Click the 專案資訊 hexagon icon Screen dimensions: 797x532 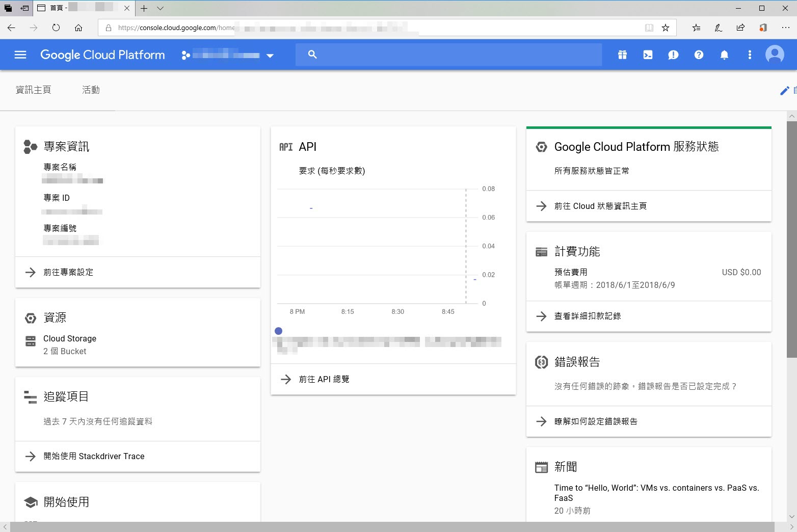pyautogui.click(x=31, y=147)
